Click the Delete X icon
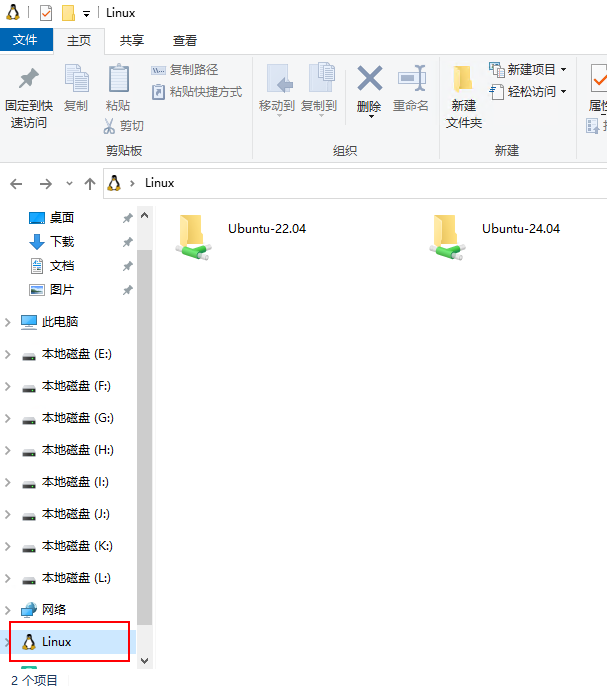 pyautogui.click(x=369, y=78)
